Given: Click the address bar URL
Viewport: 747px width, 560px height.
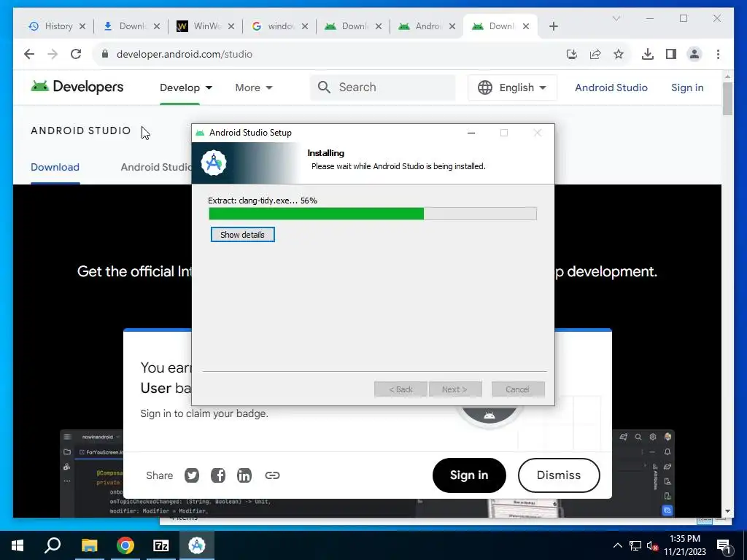Looking at the screenshot, I should [185, 54].
